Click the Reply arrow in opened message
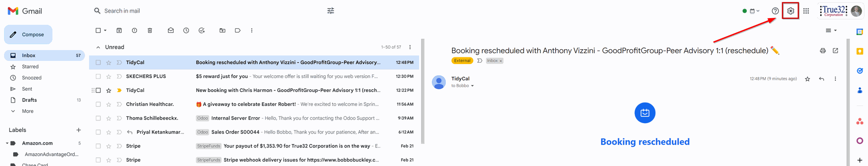The width and height of the screenshot is (868, 166). click(x=821, y=78)
